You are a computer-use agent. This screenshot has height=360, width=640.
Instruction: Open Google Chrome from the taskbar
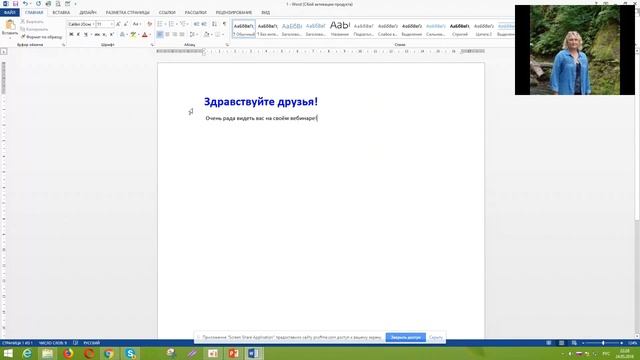point(109,353)
